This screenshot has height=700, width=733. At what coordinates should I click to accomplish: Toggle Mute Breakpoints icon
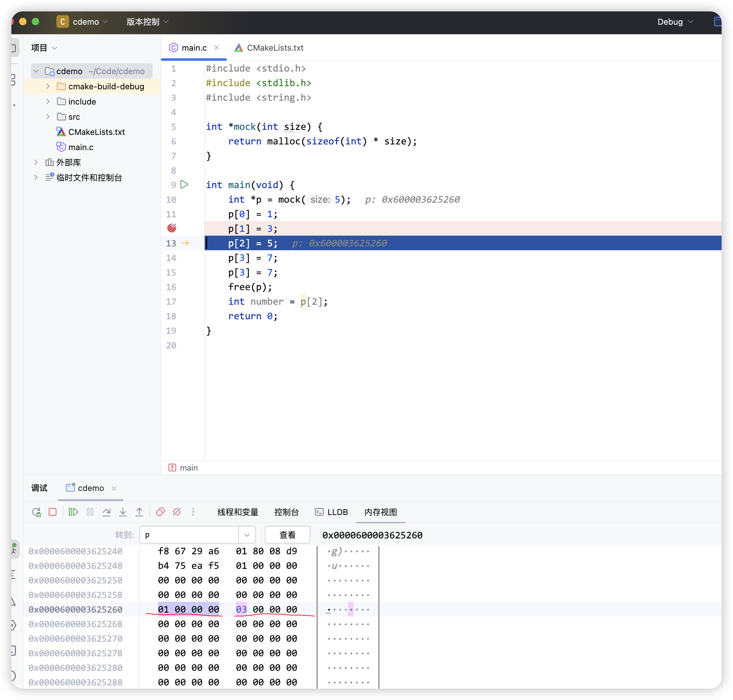(x=177, y=512)
